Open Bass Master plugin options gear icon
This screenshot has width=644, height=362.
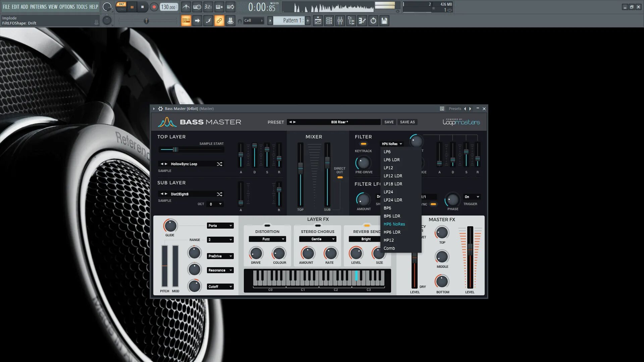[160, 109]
